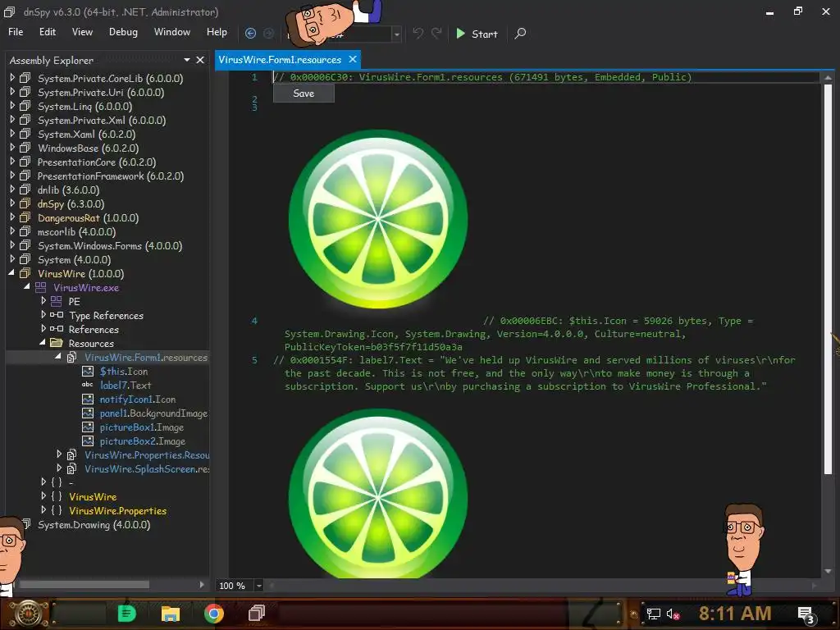Open the zoom level dropdown
840x630 pixels.
pos(258,586)
